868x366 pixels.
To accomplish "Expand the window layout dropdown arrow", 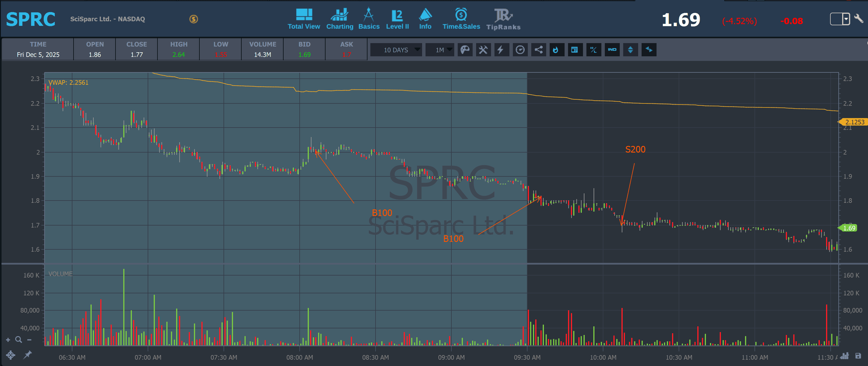I will click(846, 19).
